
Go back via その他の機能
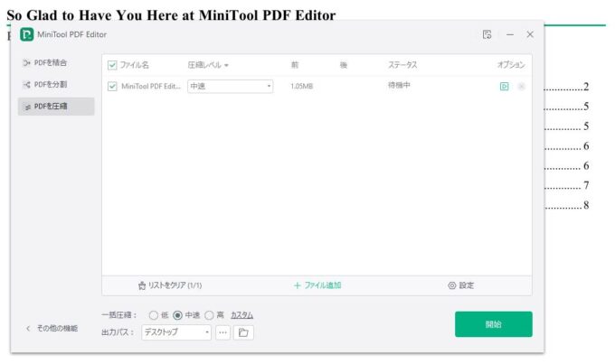click(52, 329)
